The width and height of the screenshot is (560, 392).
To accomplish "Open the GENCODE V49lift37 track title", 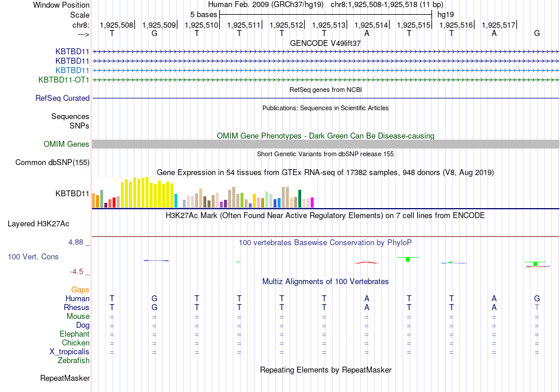I will (325, 43).
